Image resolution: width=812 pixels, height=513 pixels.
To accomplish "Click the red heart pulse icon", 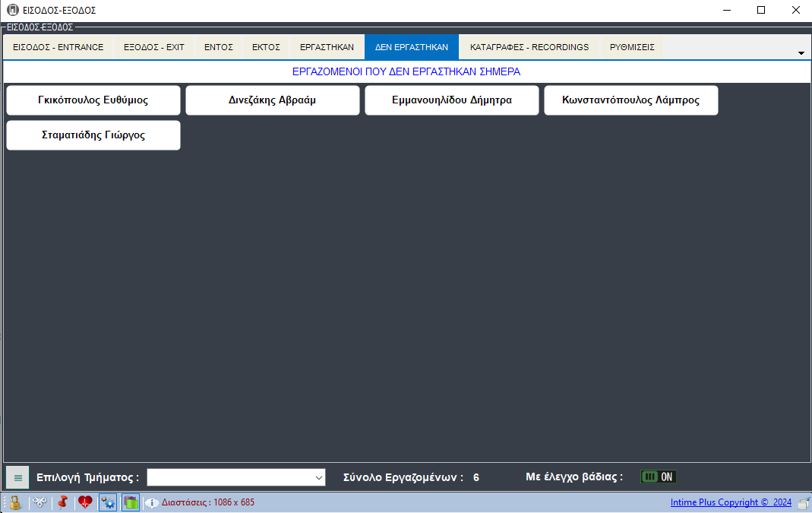I will point(85,502).
